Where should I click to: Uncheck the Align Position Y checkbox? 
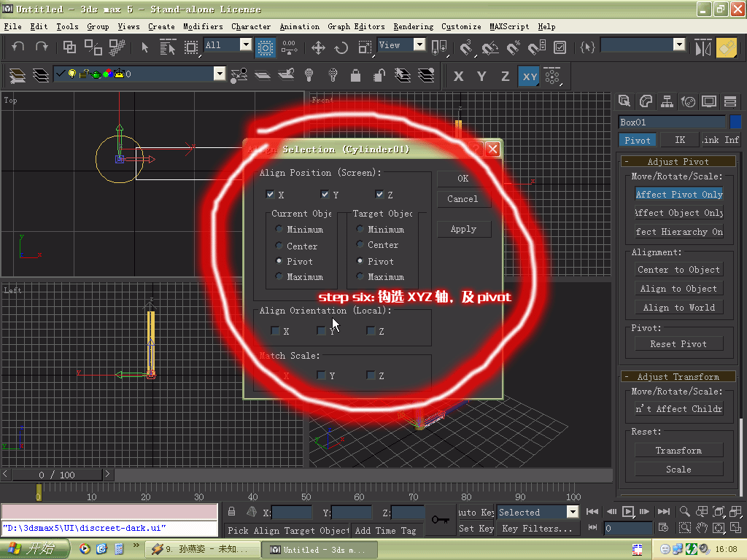click(x=325, y=194)
